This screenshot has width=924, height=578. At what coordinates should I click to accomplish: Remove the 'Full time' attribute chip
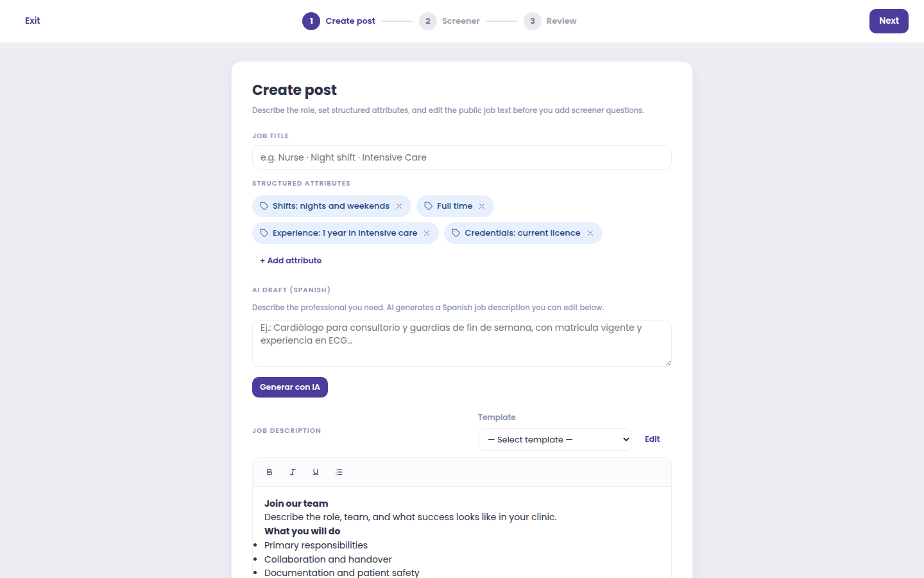(x=482, y=206)
